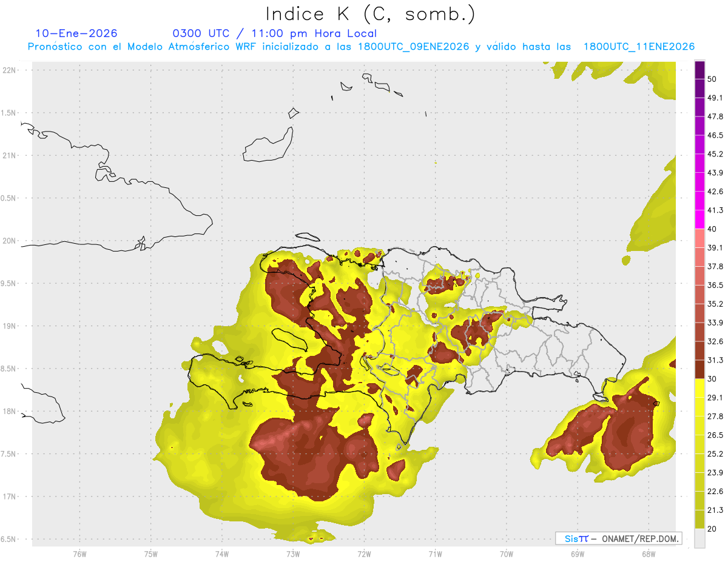This screenshot has height=562, width=728.
Task: Click the "17N" latitude label
Action: point(10,497)
